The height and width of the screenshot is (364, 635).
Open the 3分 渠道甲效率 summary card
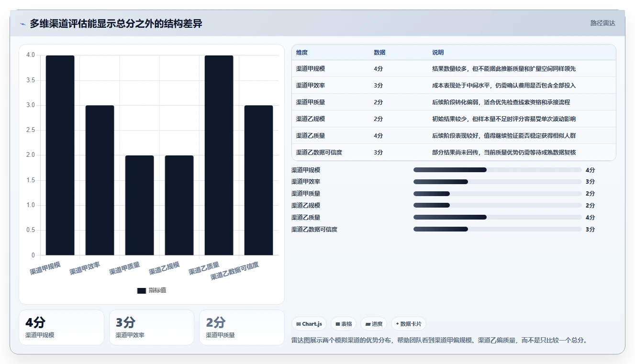[152, 327]
